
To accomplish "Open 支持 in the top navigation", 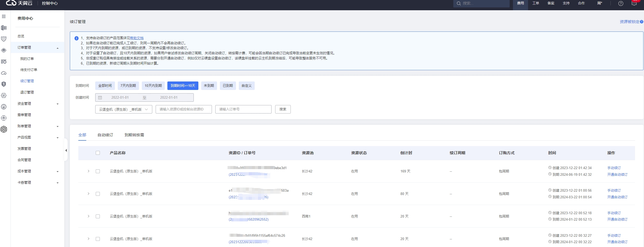I will 566,3.
